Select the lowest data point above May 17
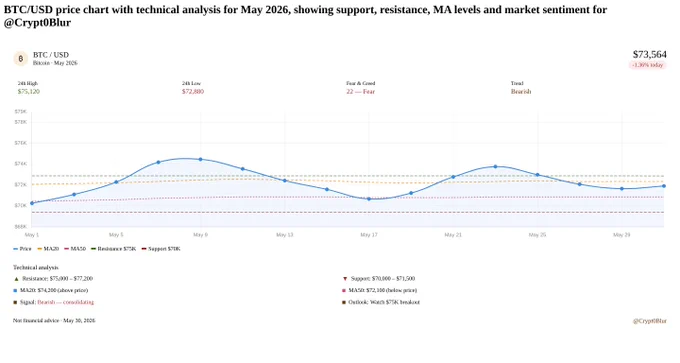680x363 pixels. pos(369,199)
